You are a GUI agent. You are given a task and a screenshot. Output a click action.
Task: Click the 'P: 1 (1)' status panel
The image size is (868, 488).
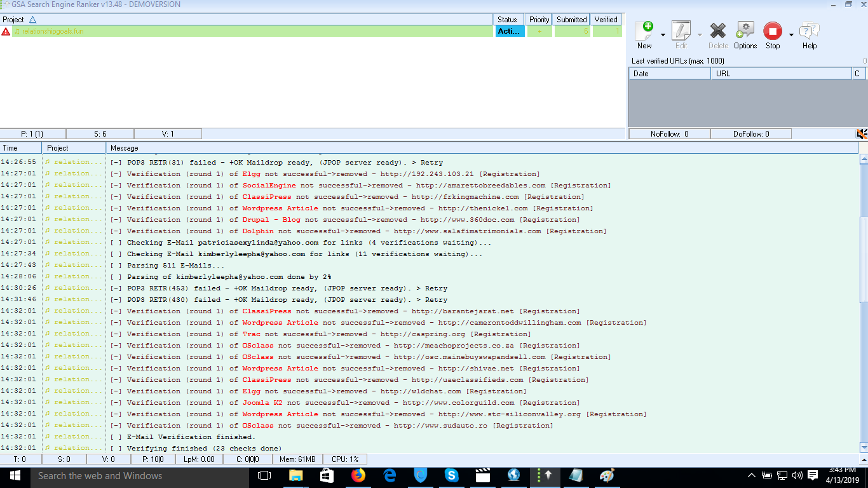[x=32, y=134]
